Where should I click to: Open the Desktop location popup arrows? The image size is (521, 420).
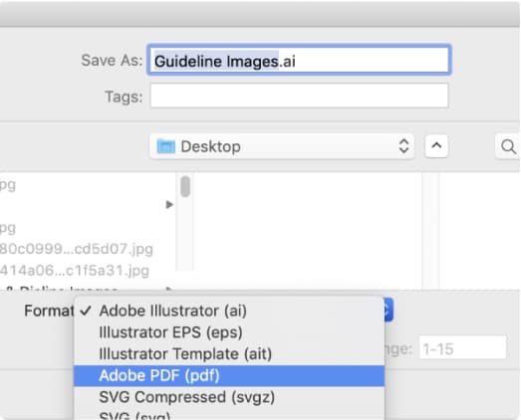pyautogui.click(x=403, y=146)
